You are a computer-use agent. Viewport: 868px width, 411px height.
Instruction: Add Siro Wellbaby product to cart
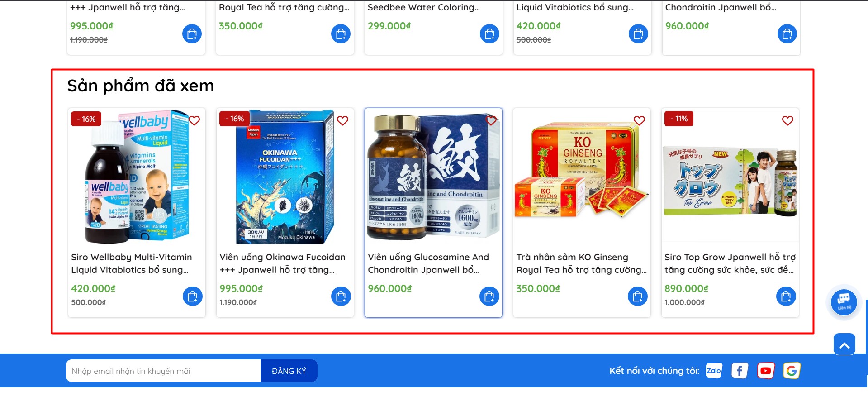point(192,296)
